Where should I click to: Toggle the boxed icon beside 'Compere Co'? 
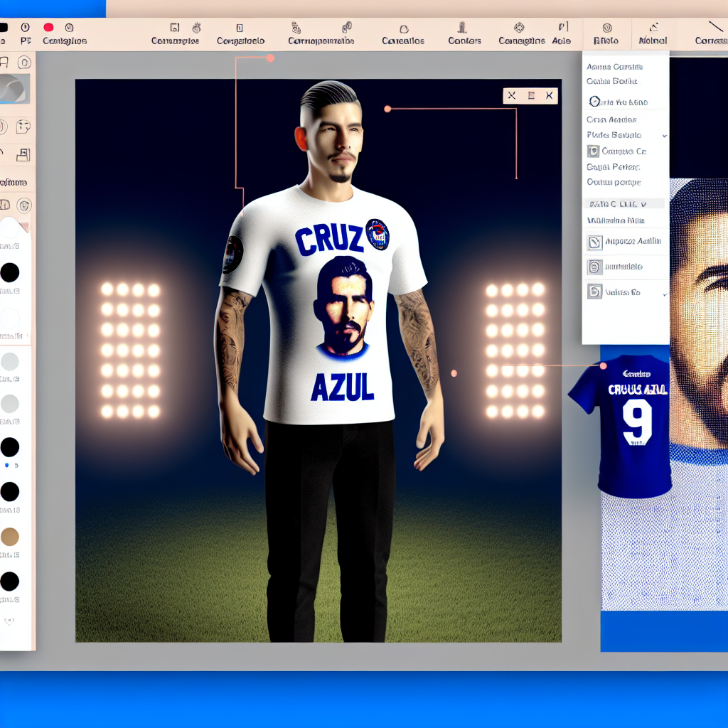point(593,151)
